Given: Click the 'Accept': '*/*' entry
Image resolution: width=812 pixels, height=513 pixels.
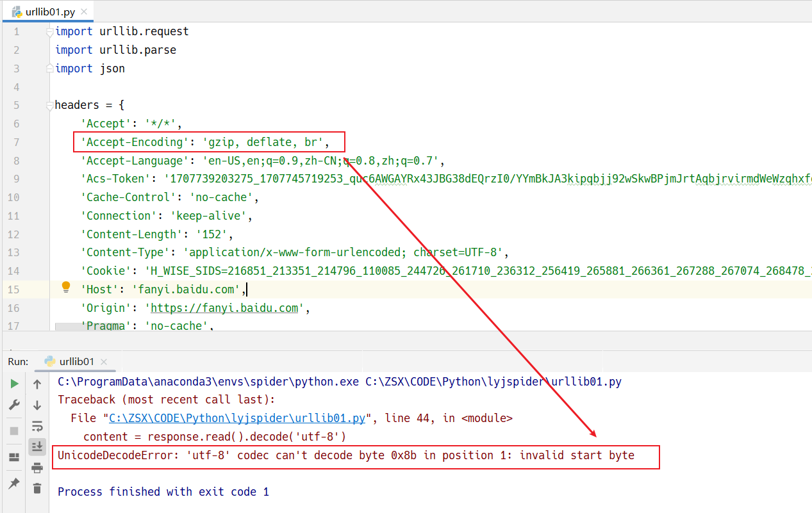Looking at the screenshot, I should [x=131, y=124].
